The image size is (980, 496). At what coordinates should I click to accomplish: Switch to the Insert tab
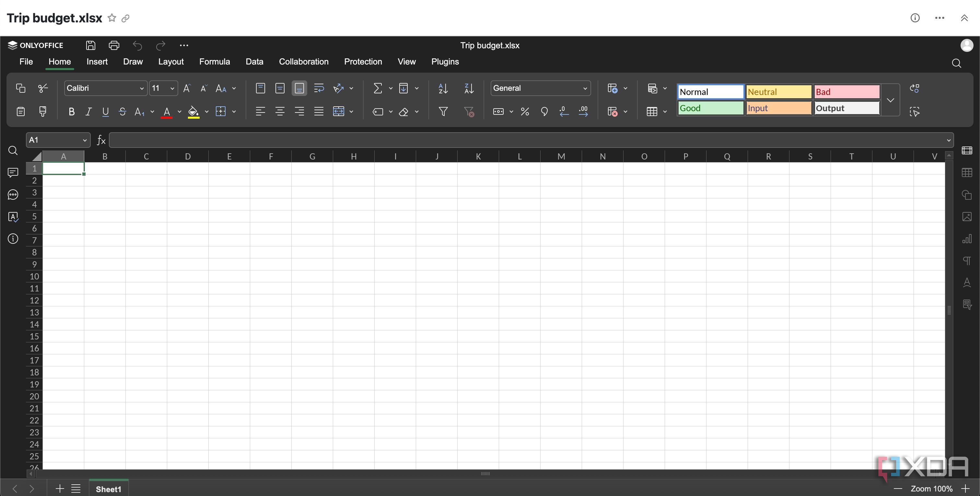[97, 62]
